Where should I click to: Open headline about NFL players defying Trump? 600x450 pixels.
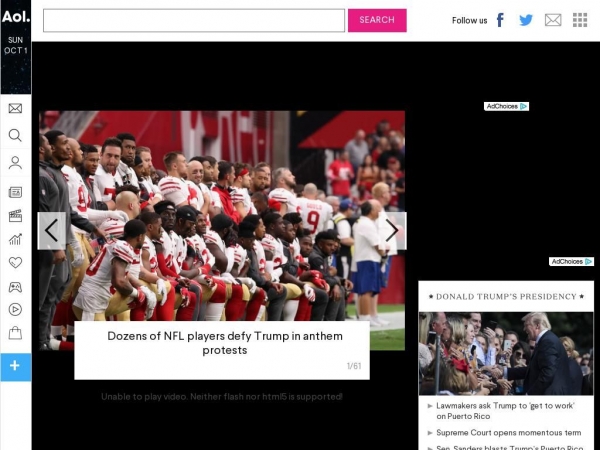(225, 343)
